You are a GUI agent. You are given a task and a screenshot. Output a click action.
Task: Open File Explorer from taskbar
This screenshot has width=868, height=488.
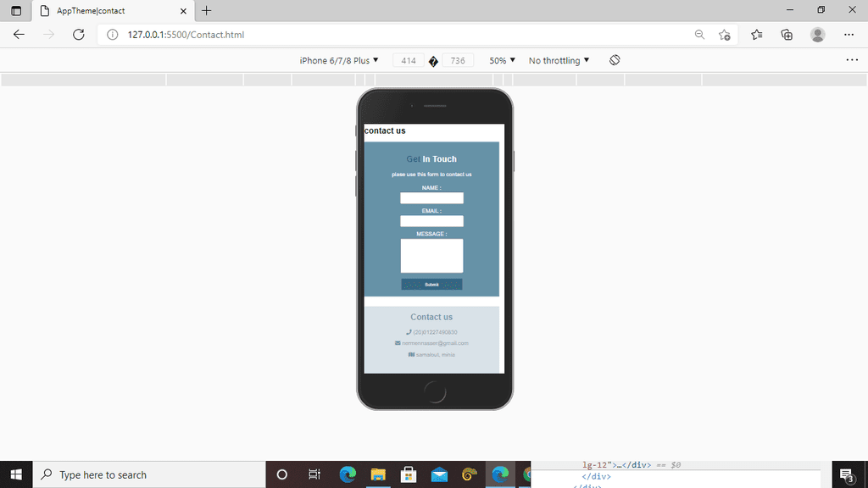point(378,474)
